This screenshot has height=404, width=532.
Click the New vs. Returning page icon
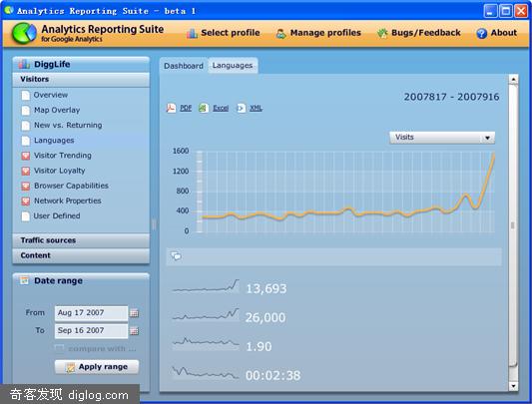[25, 126]
